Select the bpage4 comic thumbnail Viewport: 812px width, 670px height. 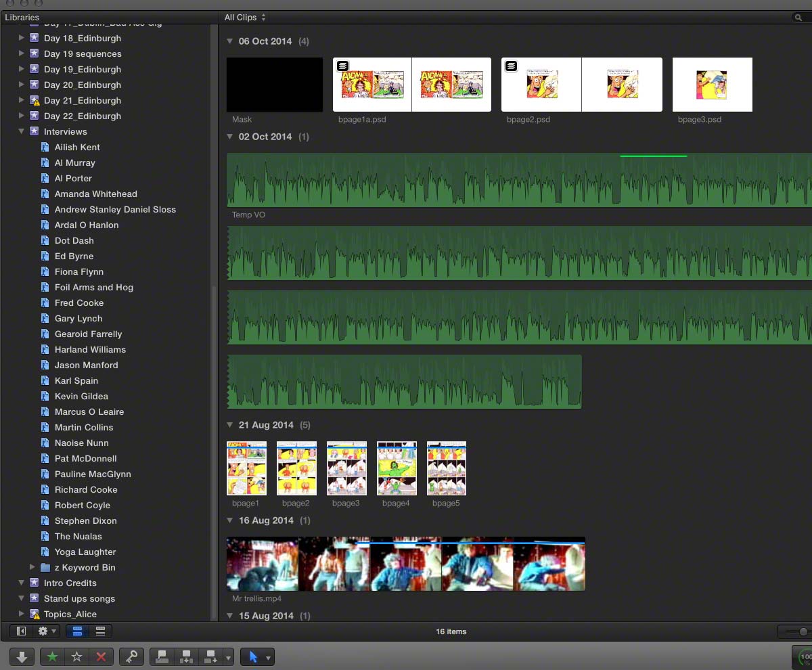[396, 468]
